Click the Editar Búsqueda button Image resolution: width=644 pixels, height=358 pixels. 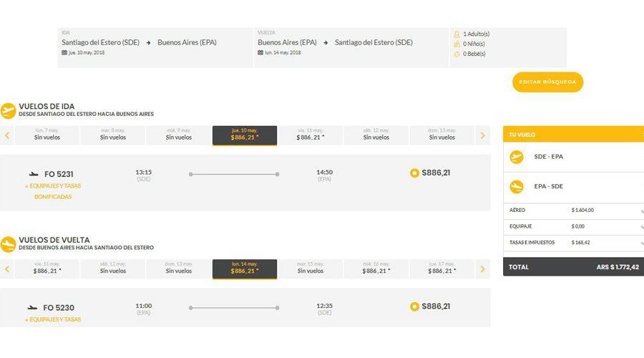coord(547,82)
